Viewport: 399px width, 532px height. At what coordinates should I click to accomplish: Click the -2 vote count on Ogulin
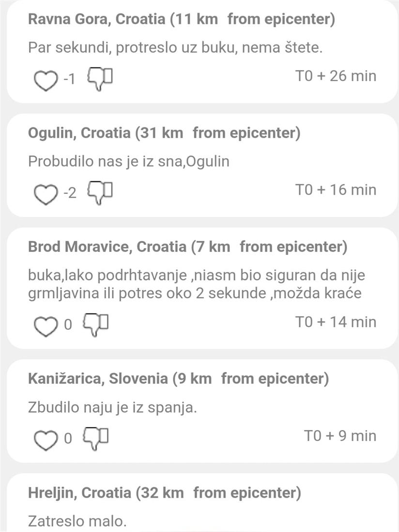tap(70, 194)
